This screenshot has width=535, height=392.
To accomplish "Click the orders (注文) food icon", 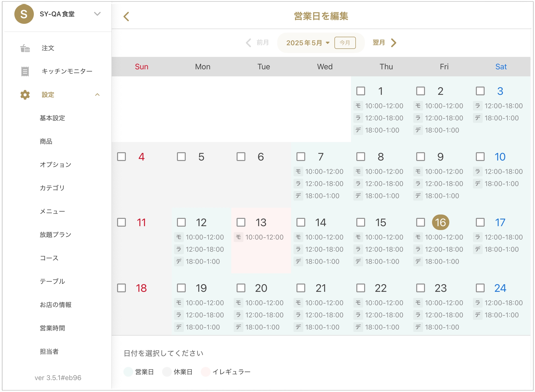I will click(25, 48).
